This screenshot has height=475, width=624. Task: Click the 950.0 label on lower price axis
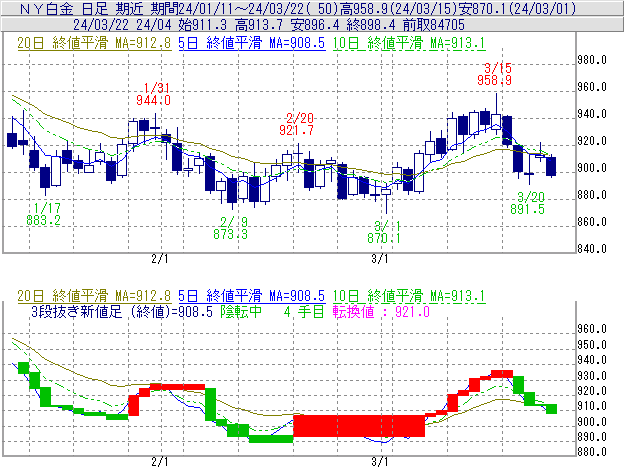point(592,345)
